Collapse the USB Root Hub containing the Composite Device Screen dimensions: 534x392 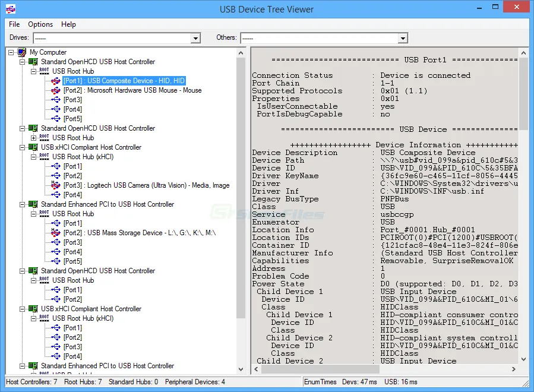pyautogui.click(x=34, y=71)
